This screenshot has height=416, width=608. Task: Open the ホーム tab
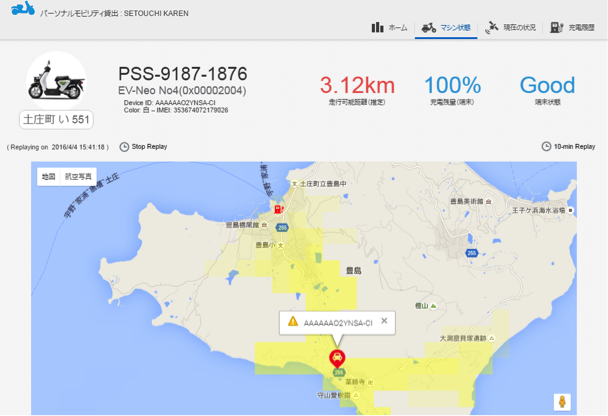pyautogui.click(x=390, y=28)
